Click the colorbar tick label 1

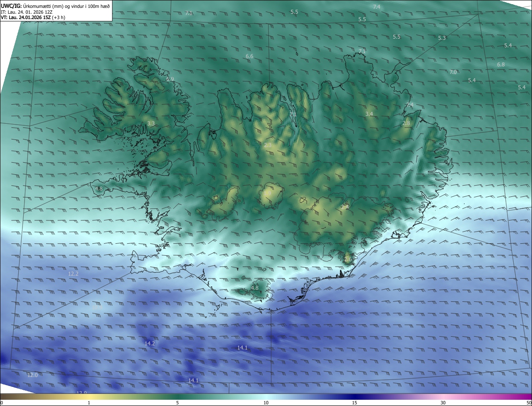coord(89,403)
